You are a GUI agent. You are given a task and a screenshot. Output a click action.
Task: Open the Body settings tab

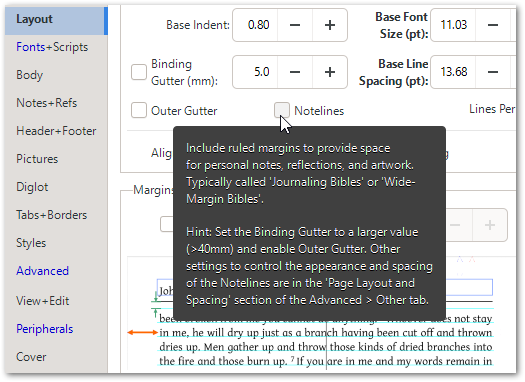pyautogui.click(x=29, y=75)
